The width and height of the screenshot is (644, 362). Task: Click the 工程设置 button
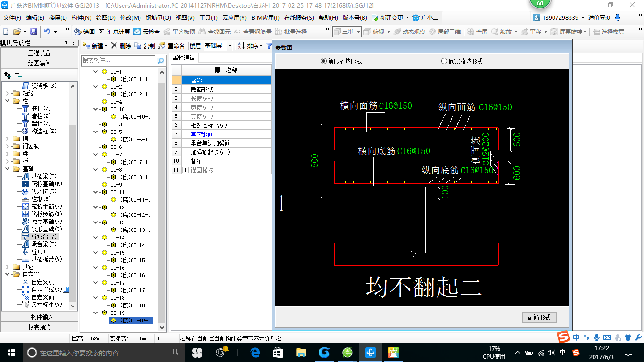40,53
